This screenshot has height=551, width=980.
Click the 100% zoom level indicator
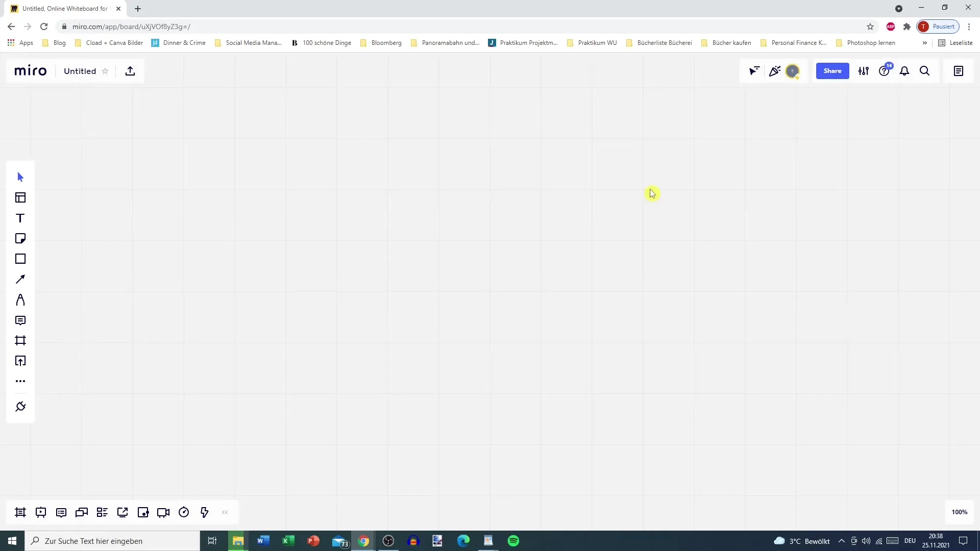coord(959,512)
